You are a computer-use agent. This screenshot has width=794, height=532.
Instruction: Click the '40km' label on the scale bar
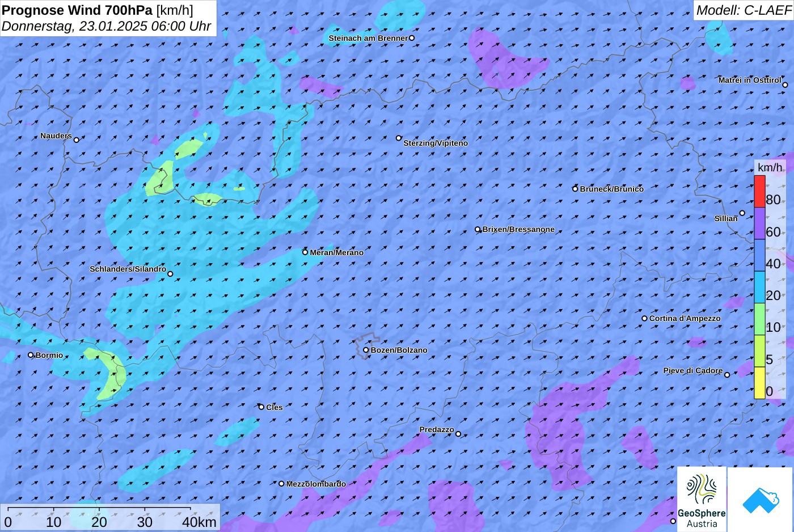(199, 522)
